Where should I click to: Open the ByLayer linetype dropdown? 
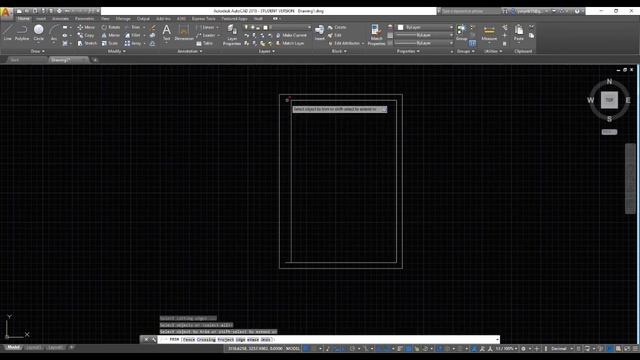[424, 43]
